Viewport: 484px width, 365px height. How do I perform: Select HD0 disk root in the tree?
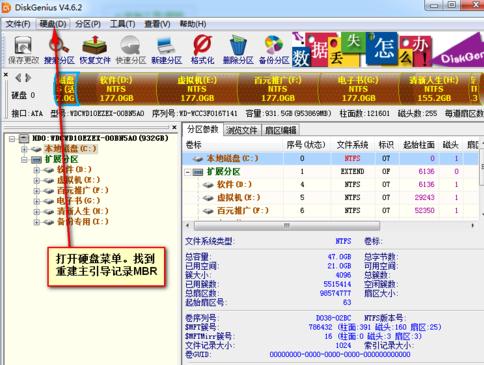(x=100, y=138)
